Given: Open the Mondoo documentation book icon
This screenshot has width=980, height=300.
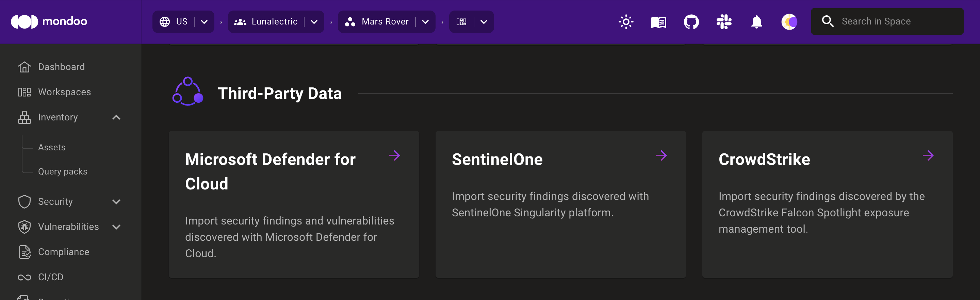Looking at the screenshot, I should tap(658, 22).
